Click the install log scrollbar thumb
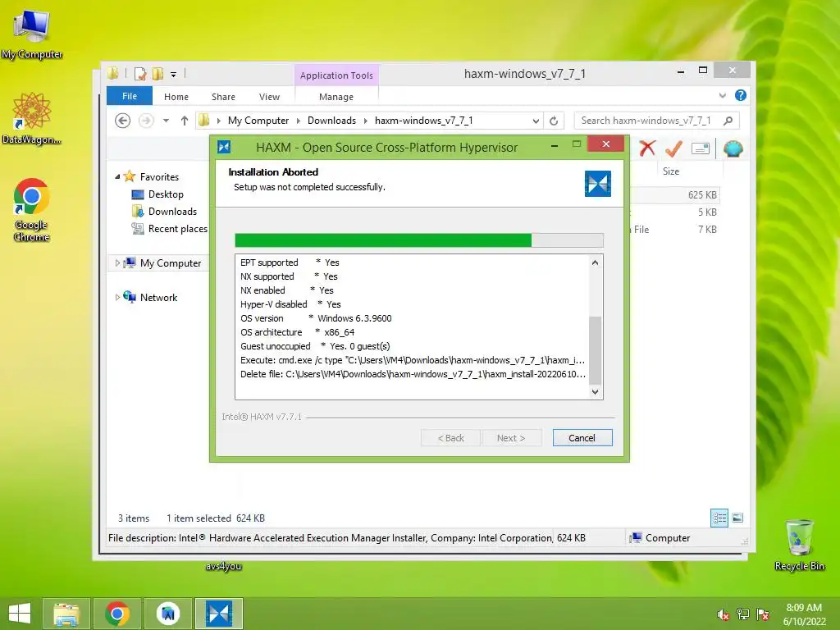 pyautogui.click(x=596, y=350)
